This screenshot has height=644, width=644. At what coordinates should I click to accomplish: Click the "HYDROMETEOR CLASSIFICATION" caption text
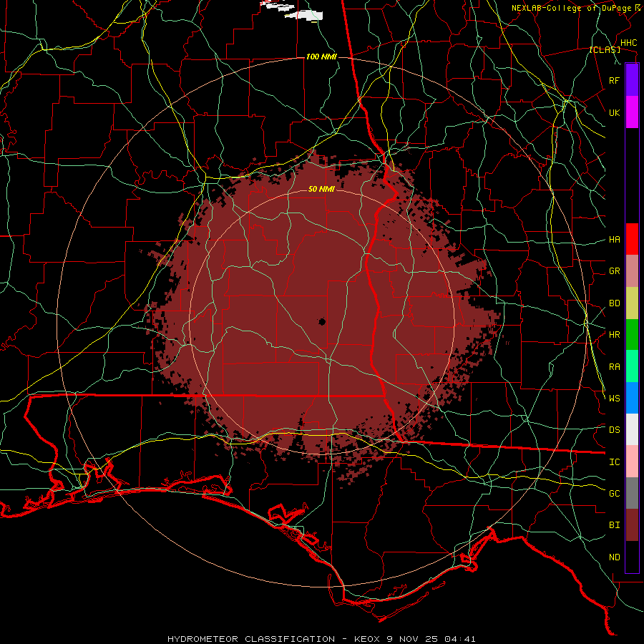tap(251, 639)
